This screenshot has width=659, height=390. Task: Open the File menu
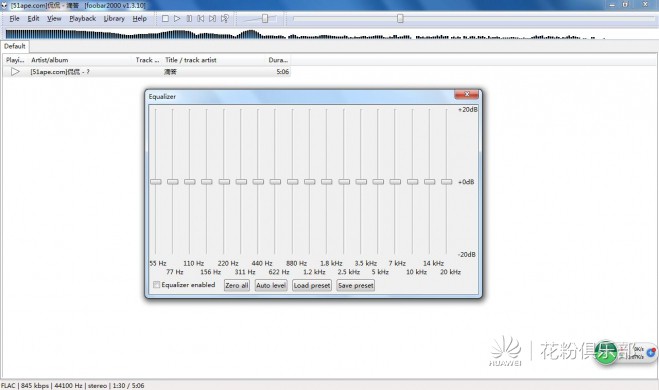pyautogui.click(x=14, y=18)
